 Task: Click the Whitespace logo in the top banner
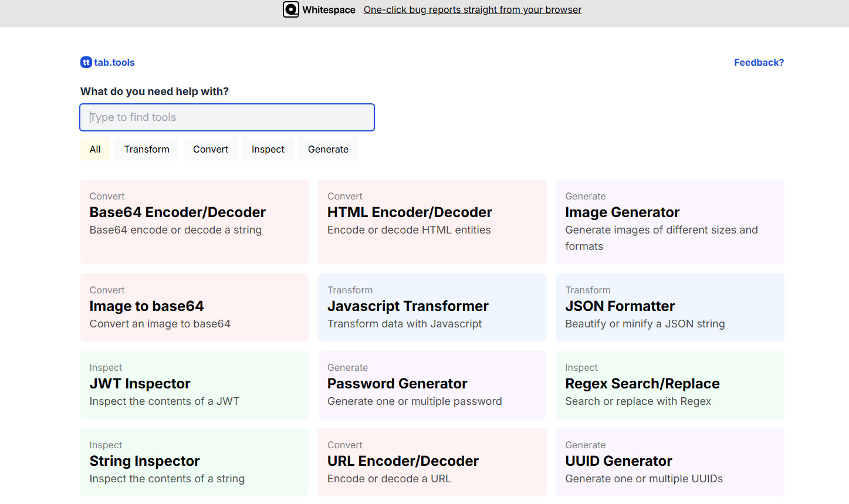pyautogui.click(x=291, y=9)
